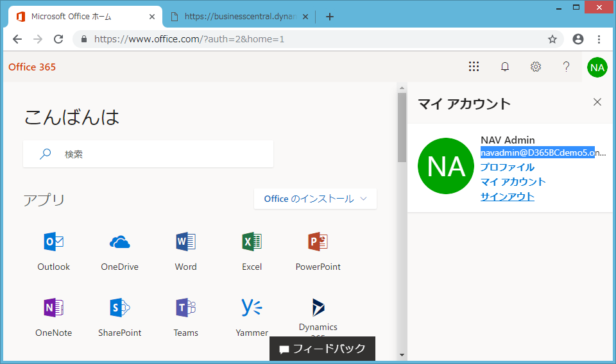The height and width of the screenshot is (364, 616).
Task: Open a new browser tab
Action: [x=330, y=17]
